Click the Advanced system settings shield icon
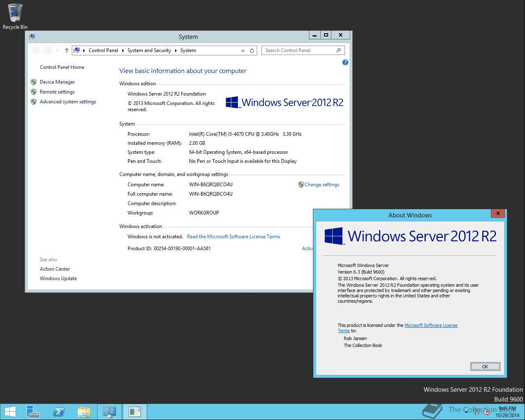The image size is (525, 420). point(34,102)
